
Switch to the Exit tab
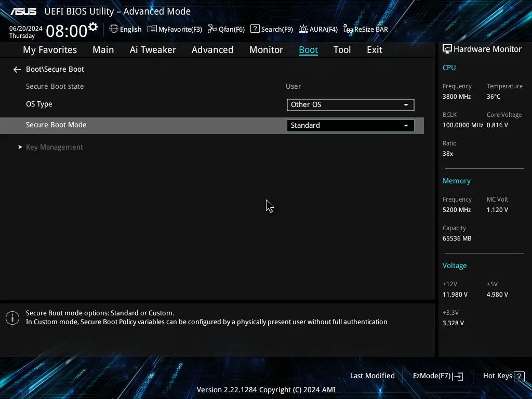click(375, 50)
